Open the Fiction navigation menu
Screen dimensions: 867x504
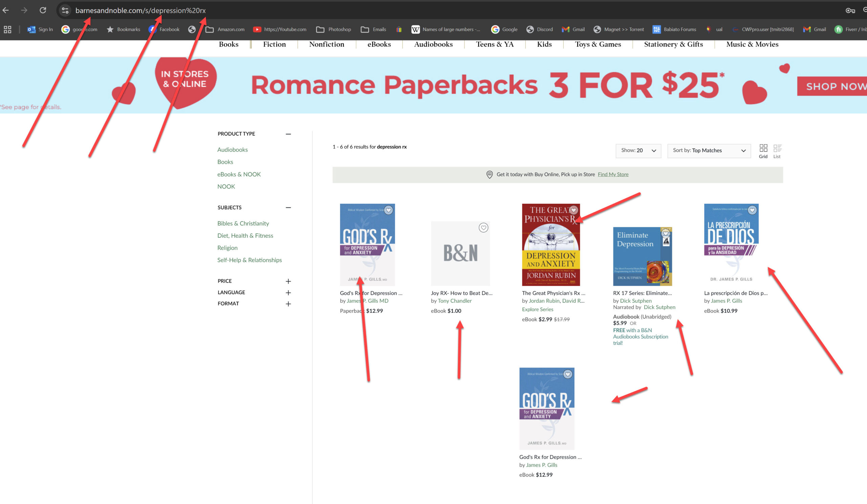click(274, 44)
